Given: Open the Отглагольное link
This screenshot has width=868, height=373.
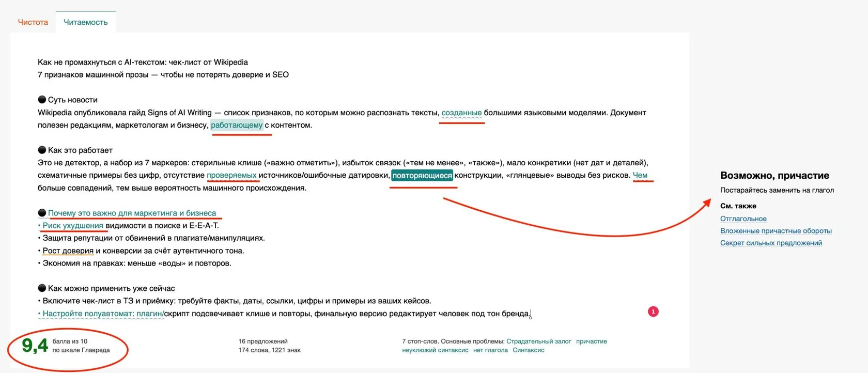Looking at the screenshot, I should coord(743,219).
